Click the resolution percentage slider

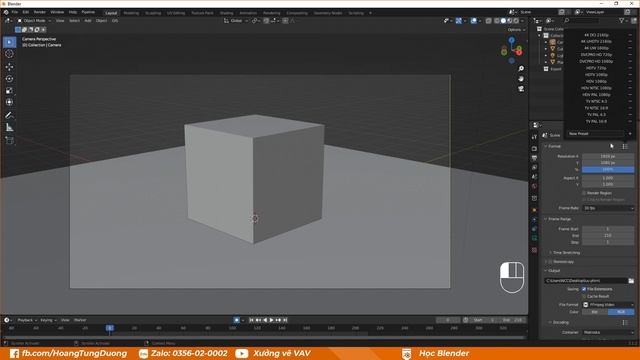tap(608, 169)
